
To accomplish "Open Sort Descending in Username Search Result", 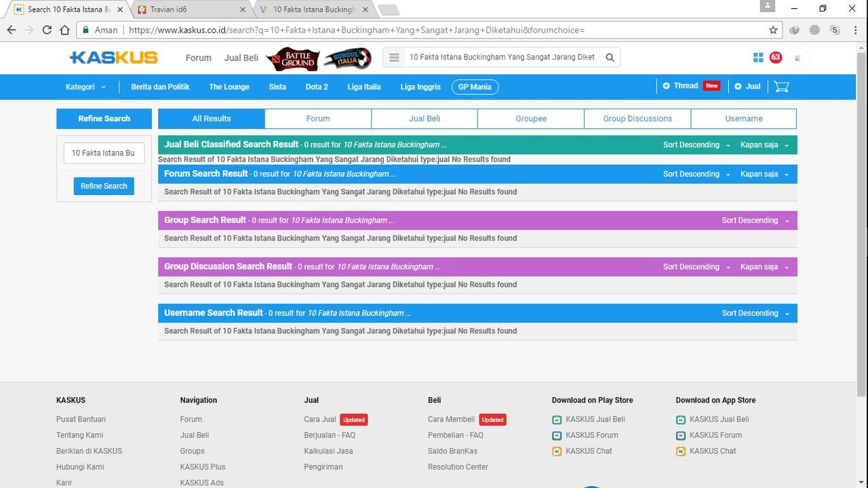I will 755,313.
